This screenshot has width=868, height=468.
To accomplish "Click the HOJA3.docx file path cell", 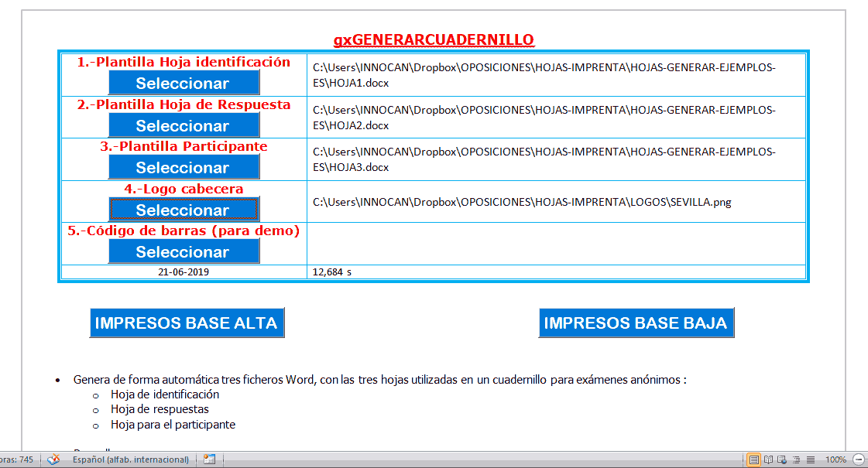I will coord(556,159).
